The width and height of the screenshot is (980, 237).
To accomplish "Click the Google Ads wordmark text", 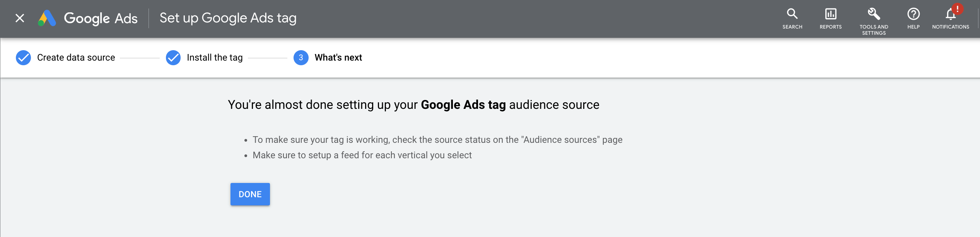I will coord(101,18).
